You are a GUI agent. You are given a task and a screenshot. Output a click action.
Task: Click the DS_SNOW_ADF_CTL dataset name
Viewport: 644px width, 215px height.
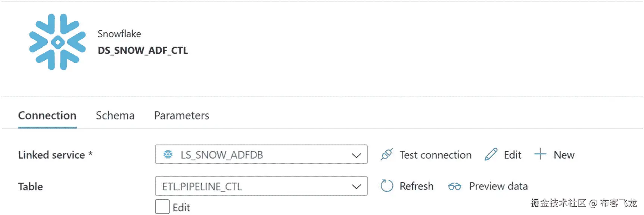[143, 50]
